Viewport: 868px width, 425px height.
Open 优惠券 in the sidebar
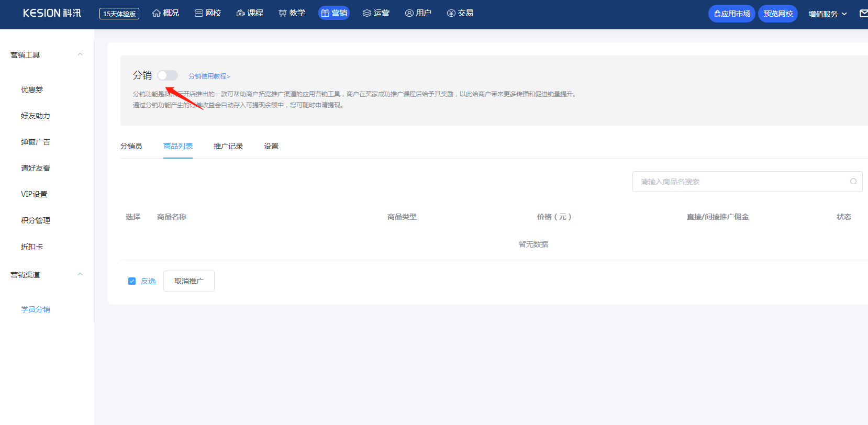click(32, 90)
